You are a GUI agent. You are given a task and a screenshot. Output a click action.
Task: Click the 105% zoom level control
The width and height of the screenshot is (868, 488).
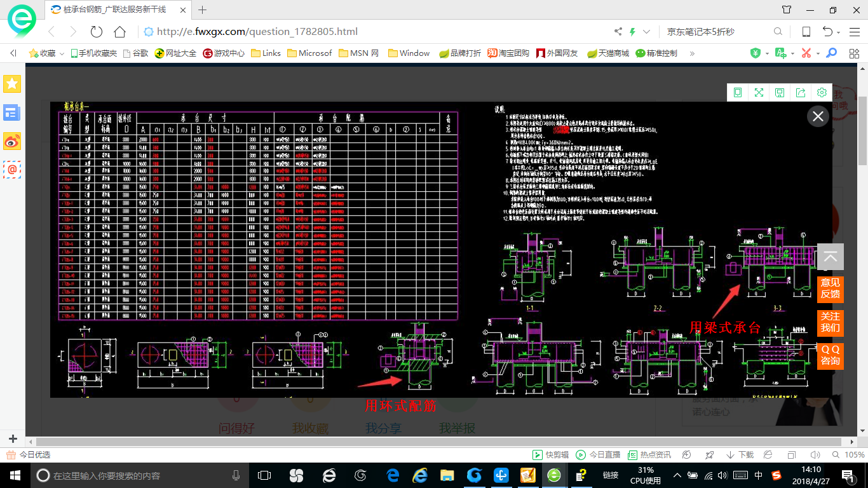[848, 455]
